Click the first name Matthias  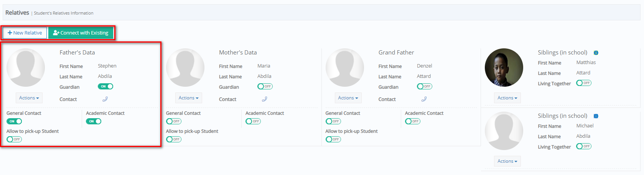(x=586, y=63)
